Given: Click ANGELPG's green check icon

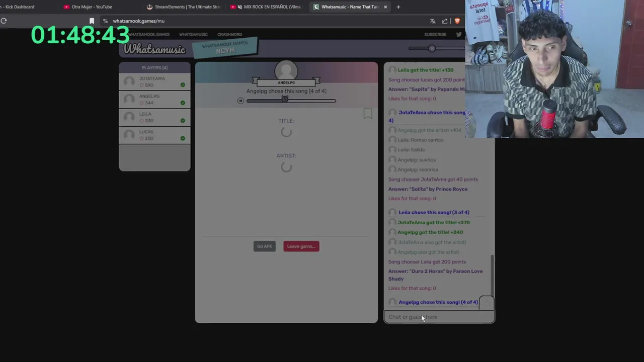Looking at the screenshot, I should point(183,103).
